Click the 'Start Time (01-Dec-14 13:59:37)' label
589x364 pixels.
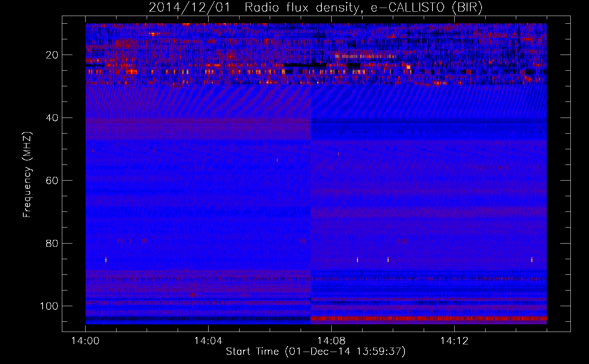(316, 352)
